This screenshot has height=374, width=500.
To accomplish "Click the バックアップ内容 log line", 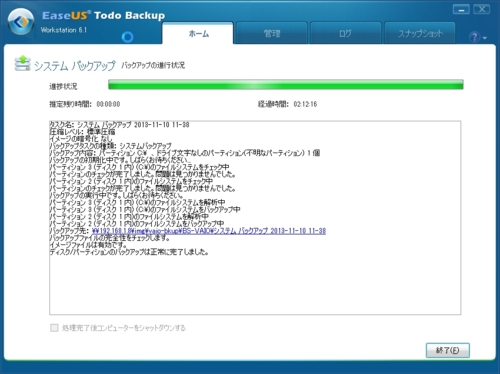I will 185,153.
